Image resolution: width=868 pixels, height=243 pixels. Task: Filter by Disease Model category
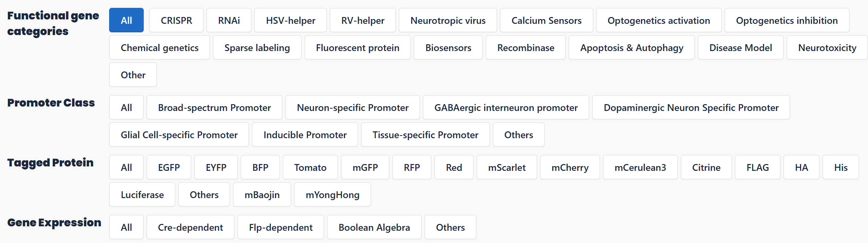[740, 48]
